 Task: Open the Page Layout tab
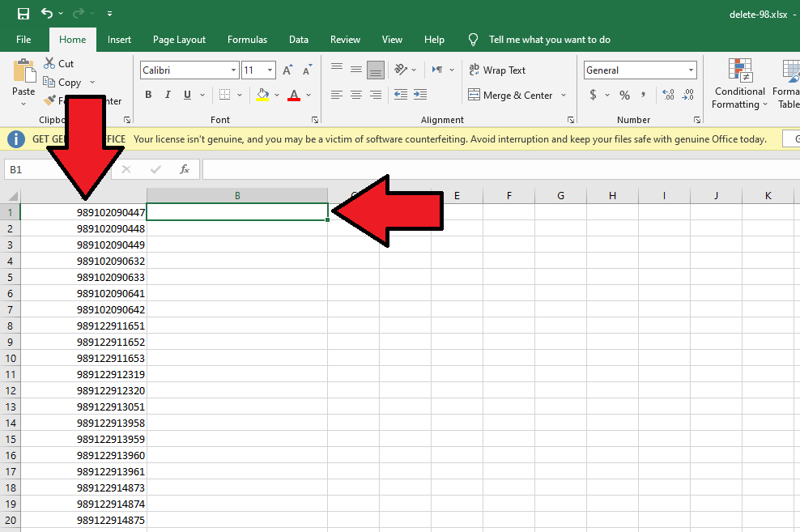click(x=179, y=40)
